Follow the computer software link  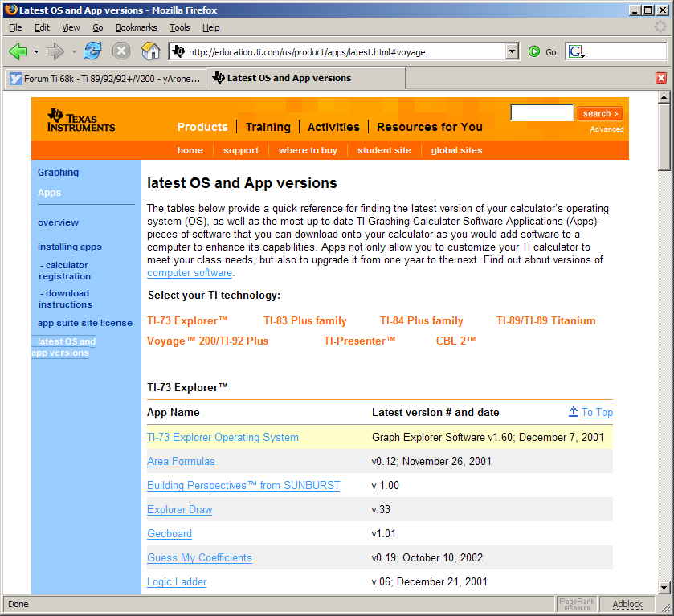[190, 273]
